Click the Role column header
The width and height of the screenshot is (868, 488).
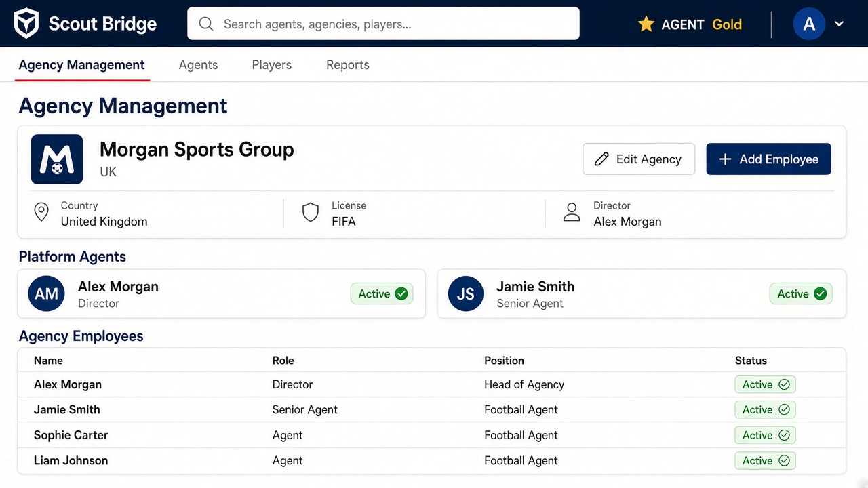click(283, 361)
